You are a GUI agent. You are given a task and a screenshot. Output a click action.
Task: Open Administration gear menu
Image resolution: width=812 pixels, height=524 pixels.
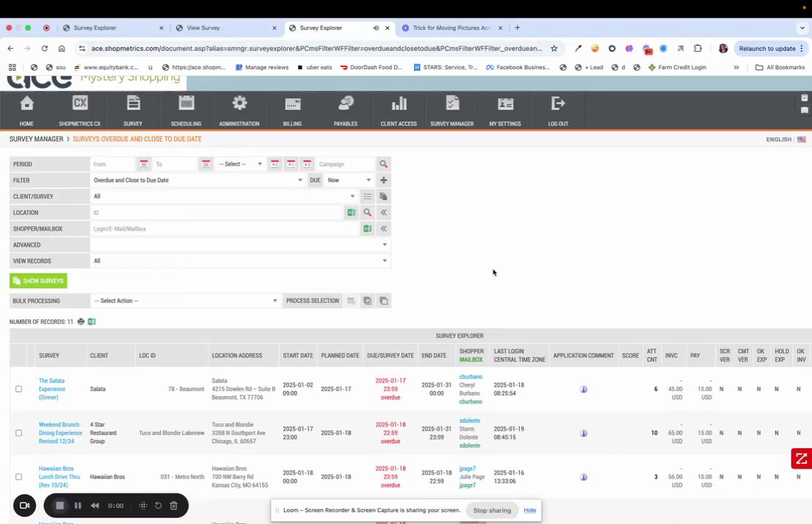pos(240,110)
